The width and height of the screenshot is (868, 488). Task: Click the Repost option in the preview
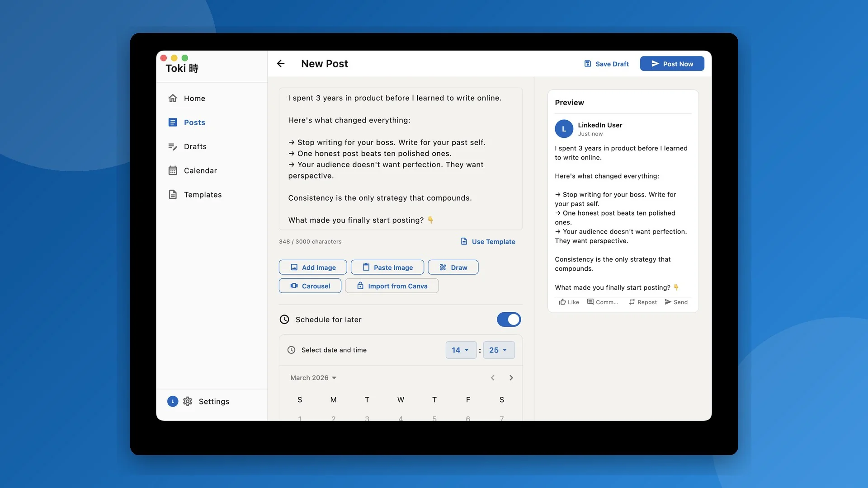pos(642,302)
